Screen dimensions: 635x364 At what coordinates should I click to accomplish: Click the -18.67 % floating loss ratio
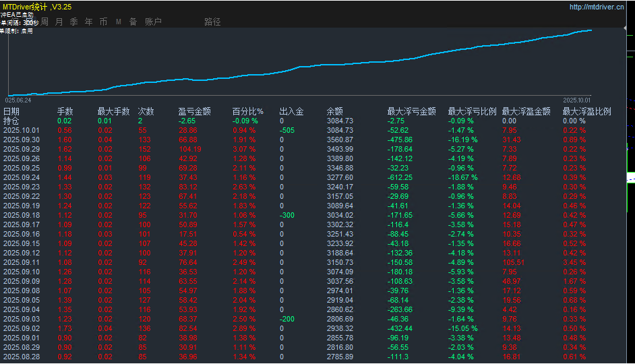[x=463, y=177]
